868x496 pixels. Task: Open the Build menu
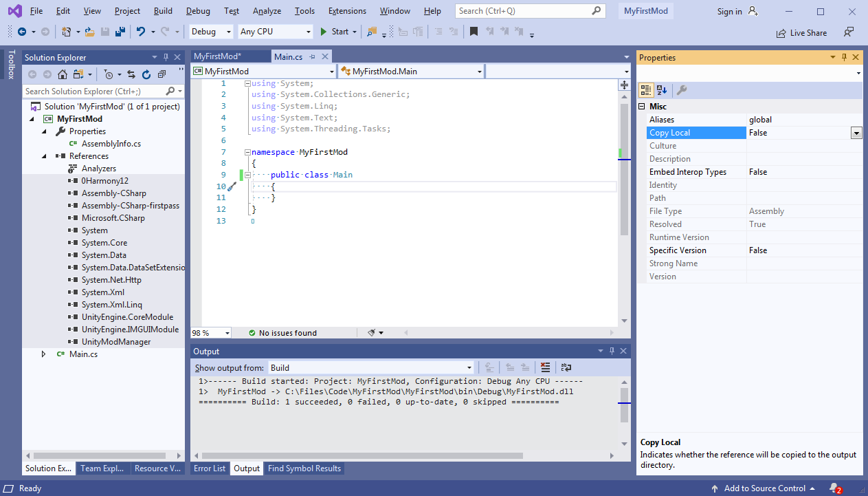(x=163, y=11)
